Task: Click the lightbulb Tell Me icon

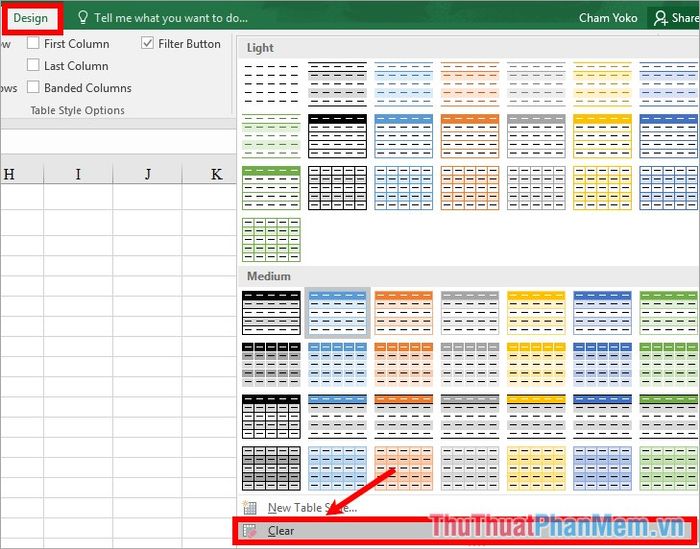Action: click(x=83, y=18)
